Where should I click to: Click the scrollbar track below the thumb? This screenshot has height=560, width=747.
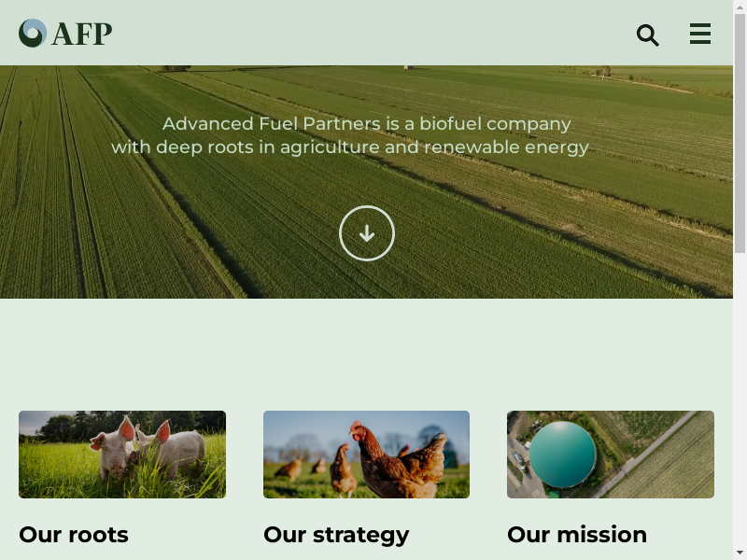pos(740,400)
